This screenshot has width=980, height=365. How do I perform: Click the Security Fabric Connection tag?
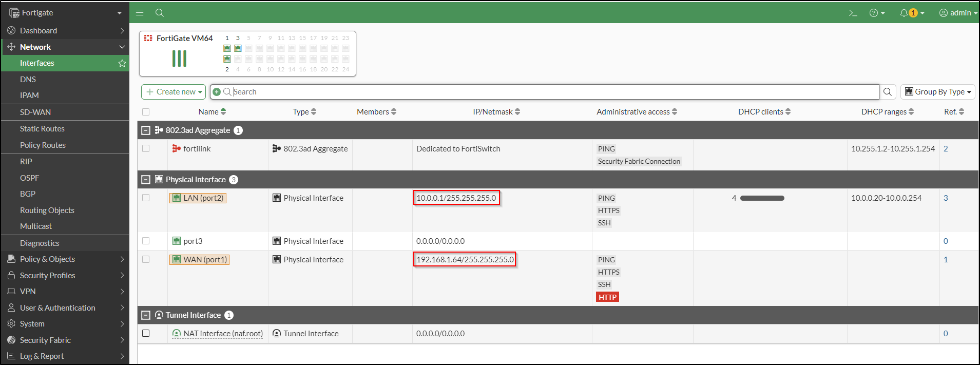click(639, 161)
